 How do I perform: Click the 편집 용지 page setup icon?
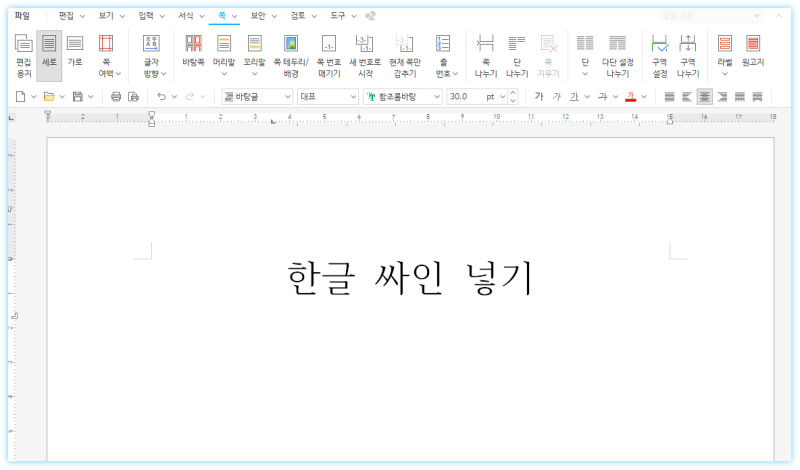tap(23, 54)
